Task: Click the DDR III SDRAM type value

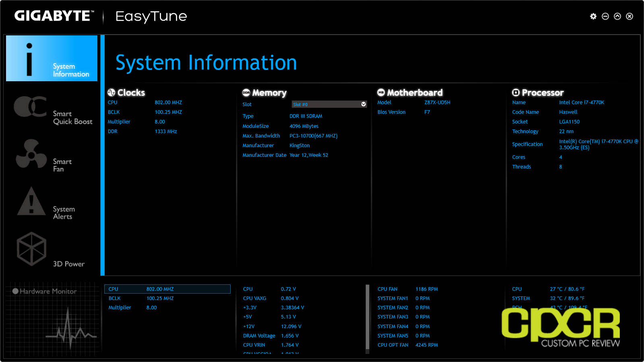Action: click(x=306, y=116)
